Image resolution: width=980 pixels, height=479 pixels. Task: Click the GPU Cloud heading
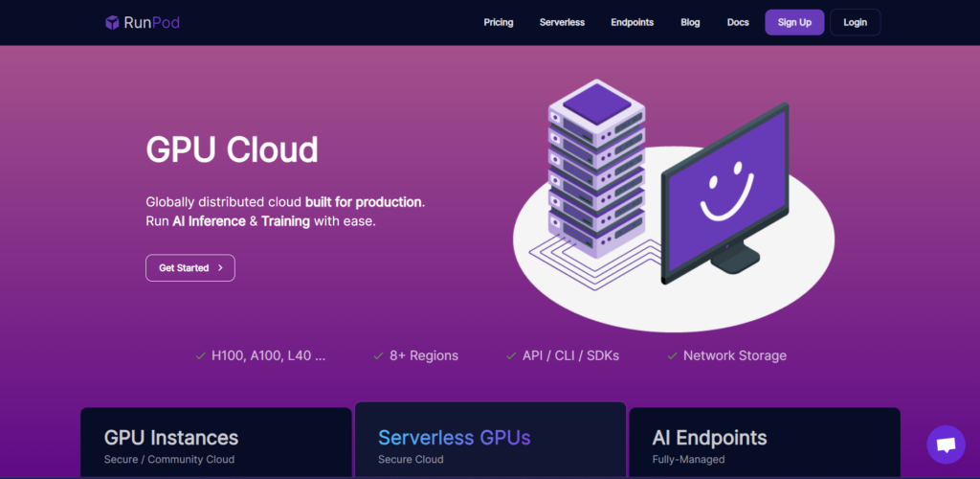[x=232, y=150]
